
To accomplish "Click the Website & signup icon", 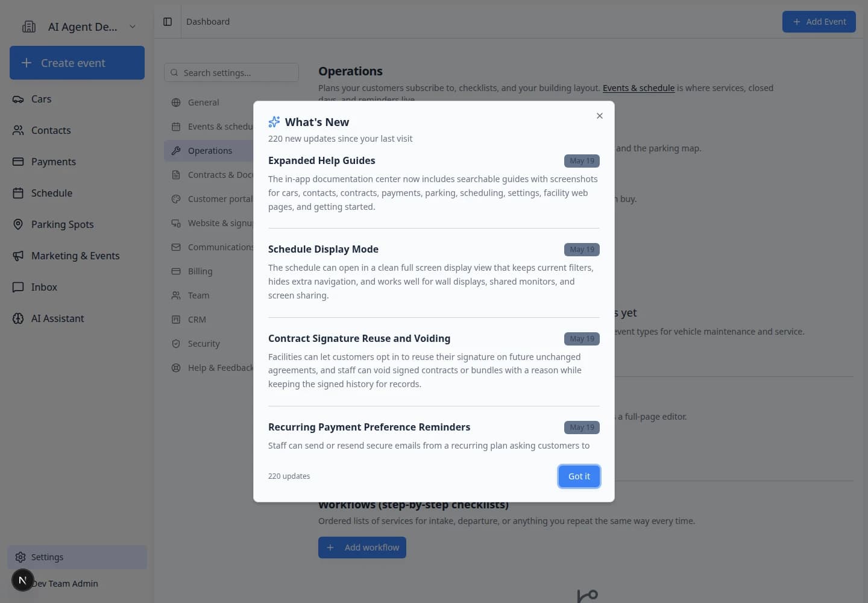I will click(176, 223).
